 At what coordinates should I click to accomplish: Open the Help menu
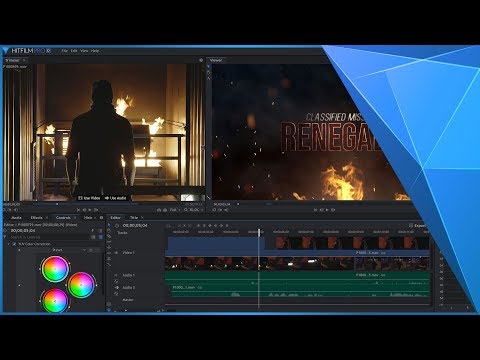(95, 51)
